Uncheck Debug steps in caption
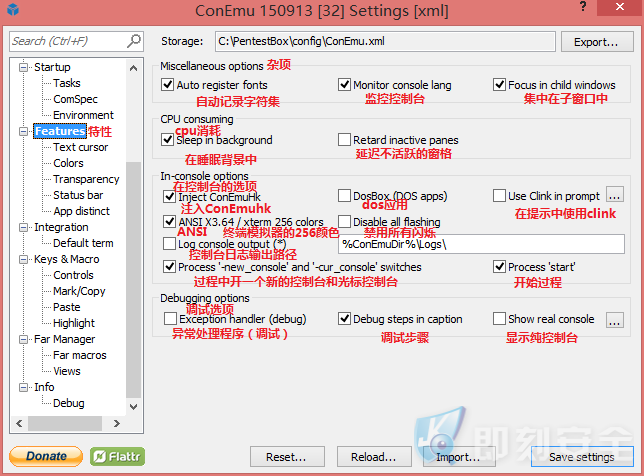Screen dimensions: 644x476 344,319
